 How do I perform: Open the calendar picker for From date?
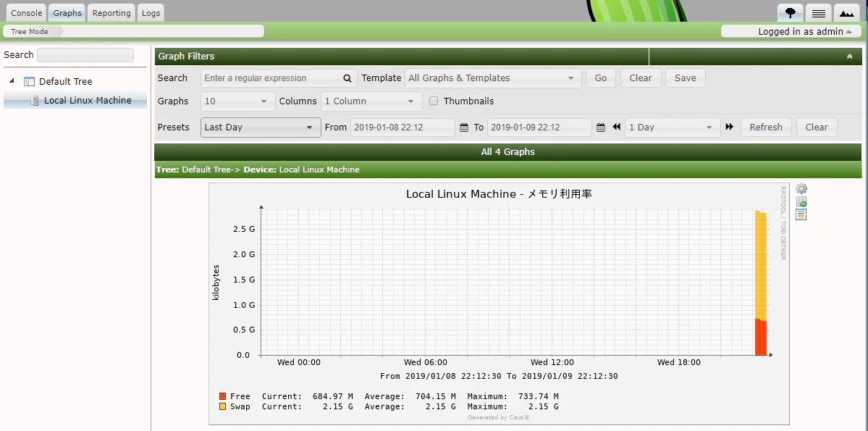(464, 127)
